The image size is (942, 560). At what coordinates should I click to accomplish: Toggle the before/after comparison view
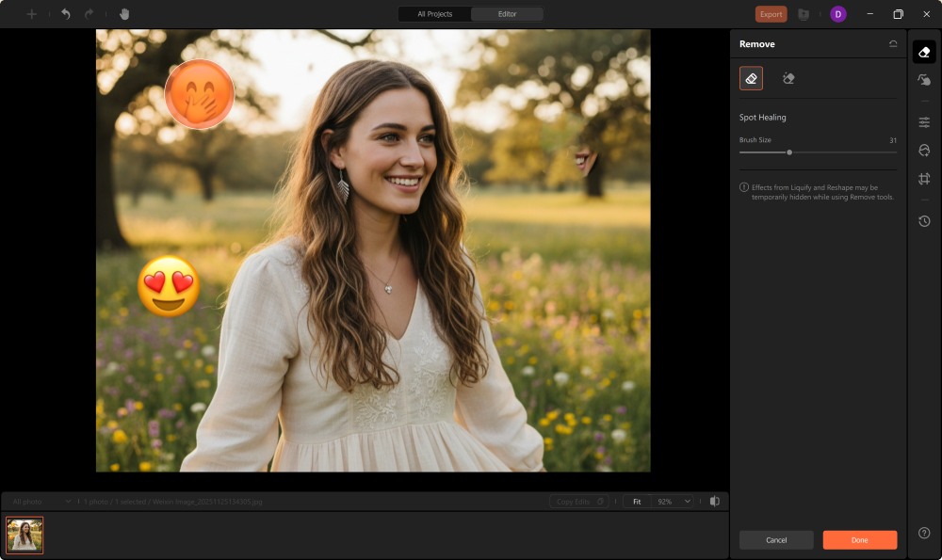[x=717, y=501]
